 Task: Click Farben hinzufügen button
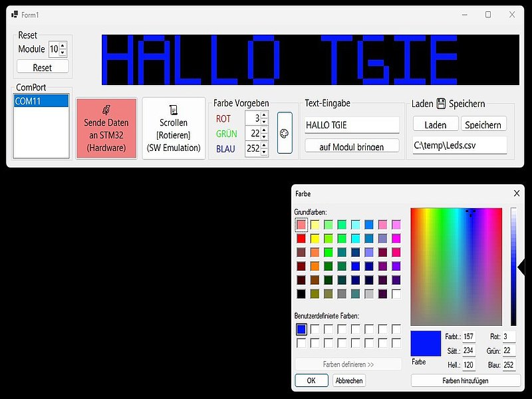465,380
